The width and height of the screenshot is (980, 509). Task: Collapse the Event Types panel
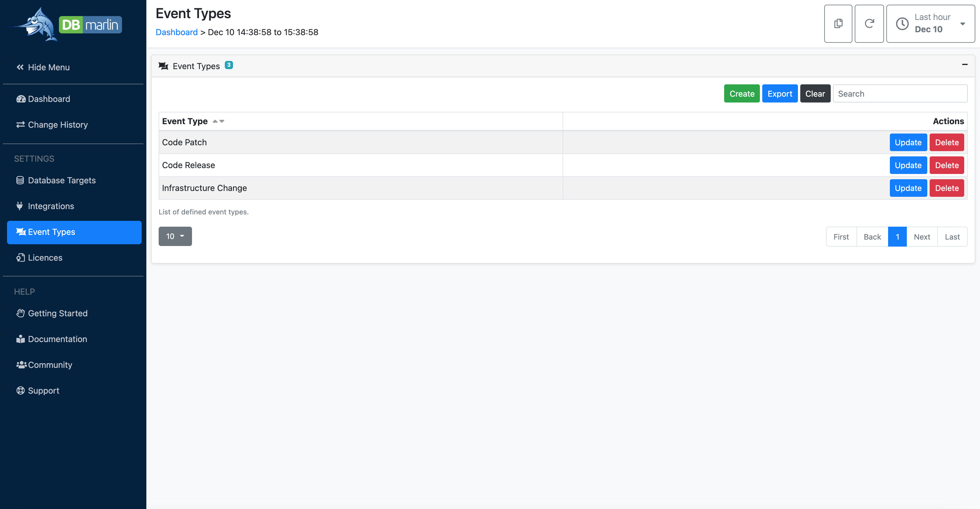coord(964,65)
